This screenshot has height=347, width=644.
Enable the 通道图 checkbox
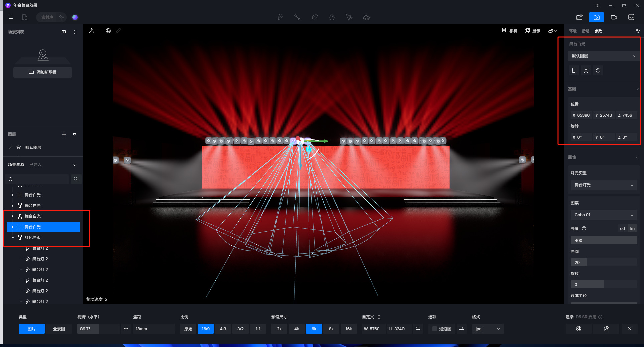pos(434,329)
